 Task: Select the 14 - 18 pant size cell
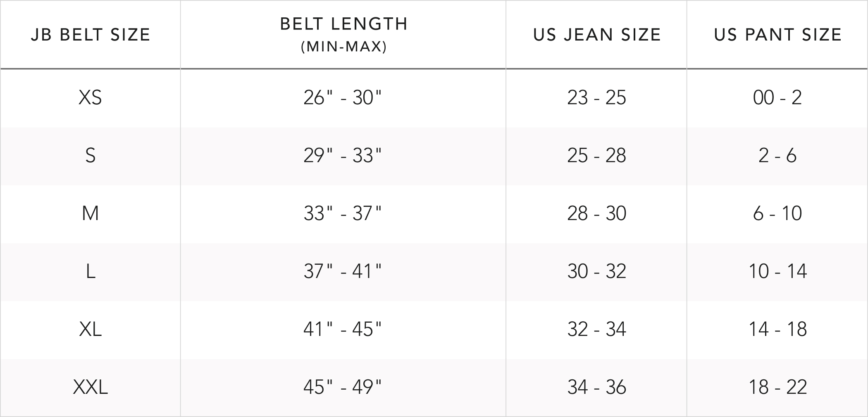[777, 329]
